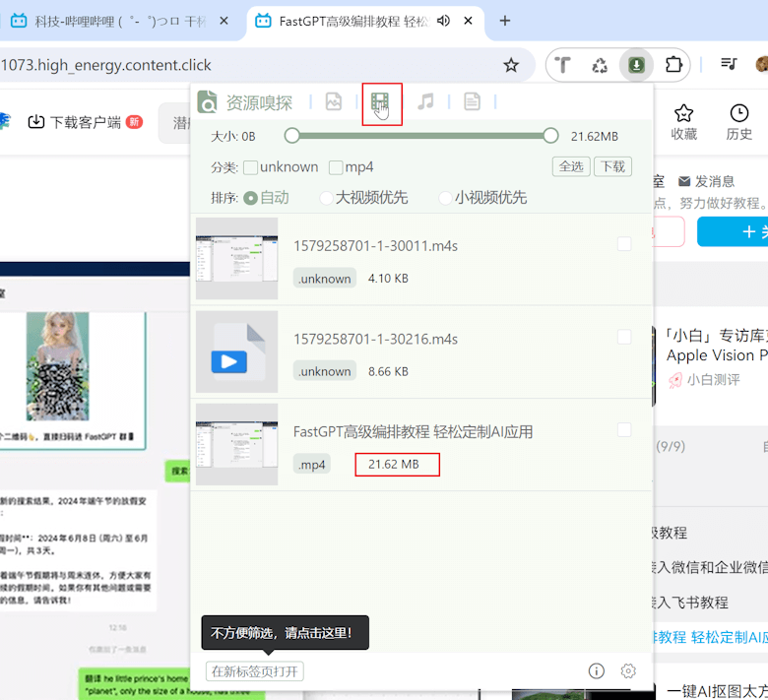Mute the FastGPT tab via speaker icon
The width and height of the screenshot is (768, 700).
click(443, 21)
